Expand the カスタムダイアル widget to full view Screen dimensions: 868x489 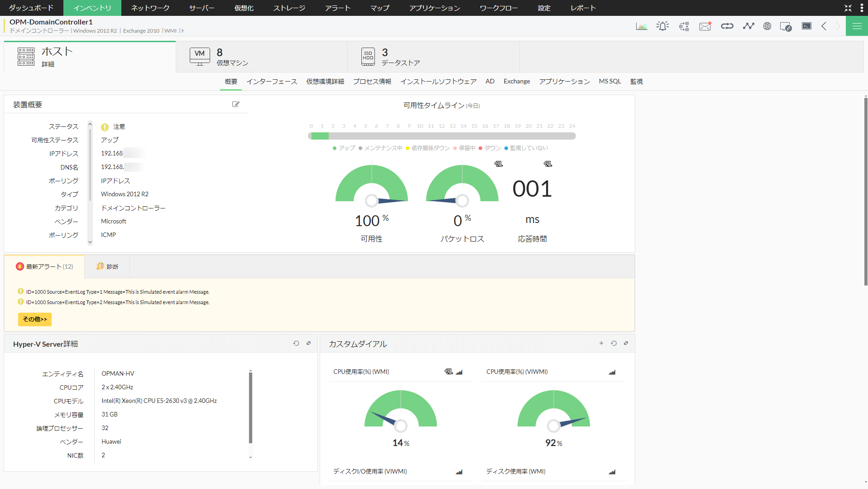click(x=626, y=344)
